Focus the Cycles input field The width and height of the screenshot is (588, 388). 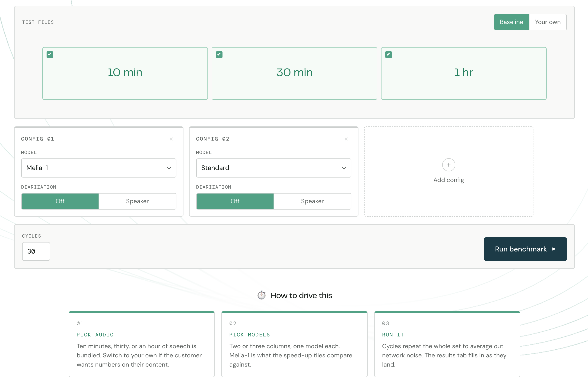[x=36, y=251]
